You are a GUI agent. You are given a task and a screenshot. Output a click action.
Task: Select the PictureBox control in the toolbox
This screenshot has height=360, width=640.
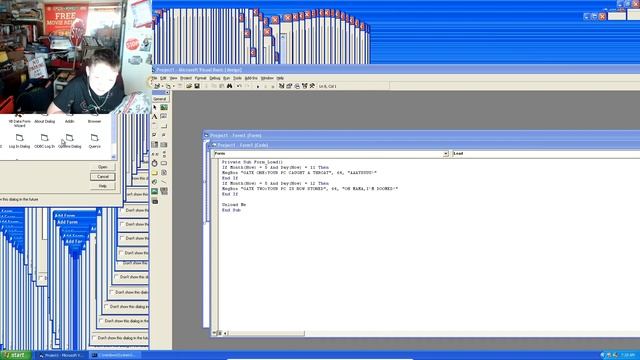click(x=164, y=107)
